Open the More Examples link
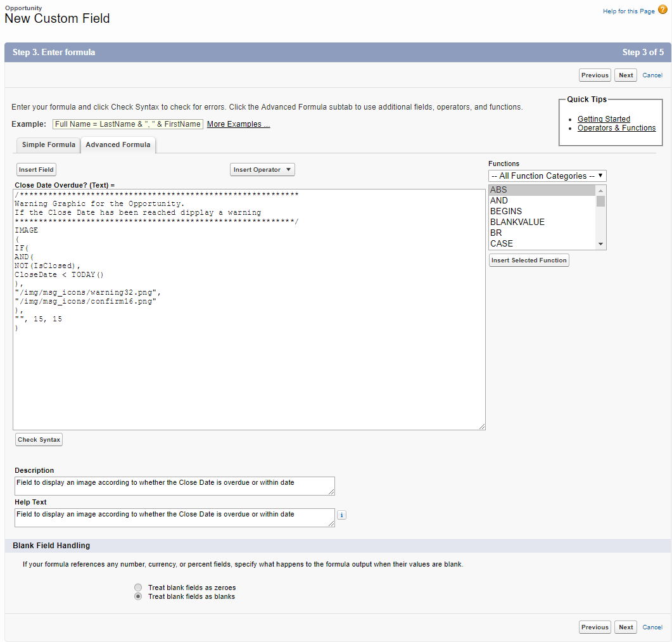This screenshot has width=672, height=642. click(238, 124)
